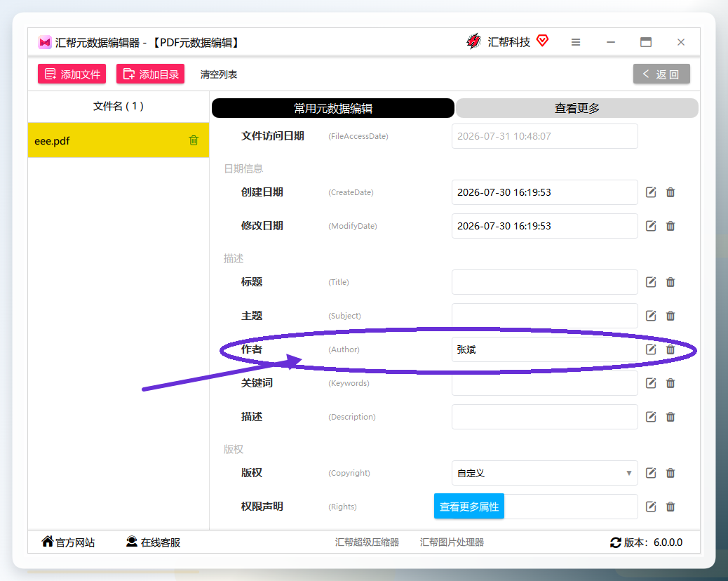This screenshot has height=581, width=728.
Task: Check for updates via 版本 refresh icon
Action: [616, 542]
